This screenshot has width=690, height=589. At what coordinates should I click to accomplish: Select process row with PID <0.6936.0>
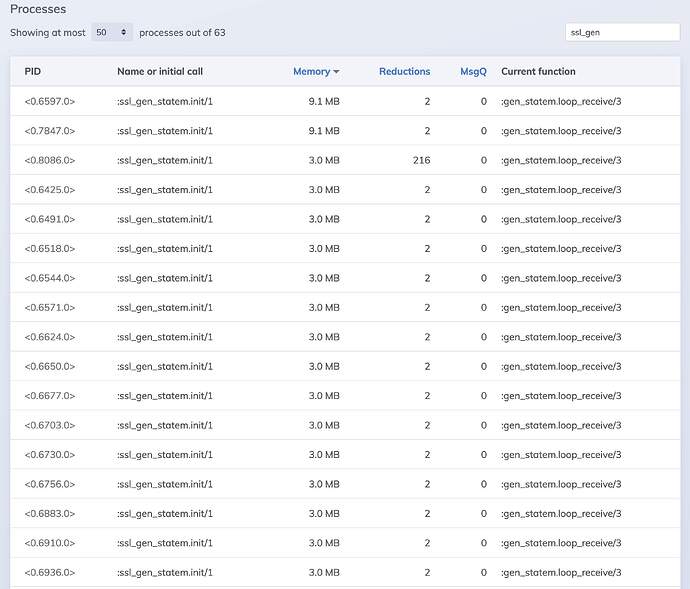point(345,573)
